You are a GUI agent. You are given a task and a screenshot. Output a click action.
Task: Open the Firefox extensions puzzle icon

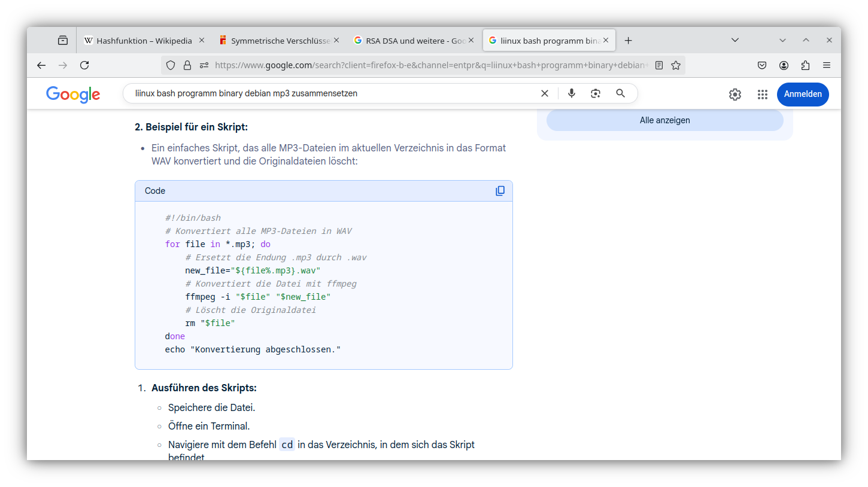point(805,65)
